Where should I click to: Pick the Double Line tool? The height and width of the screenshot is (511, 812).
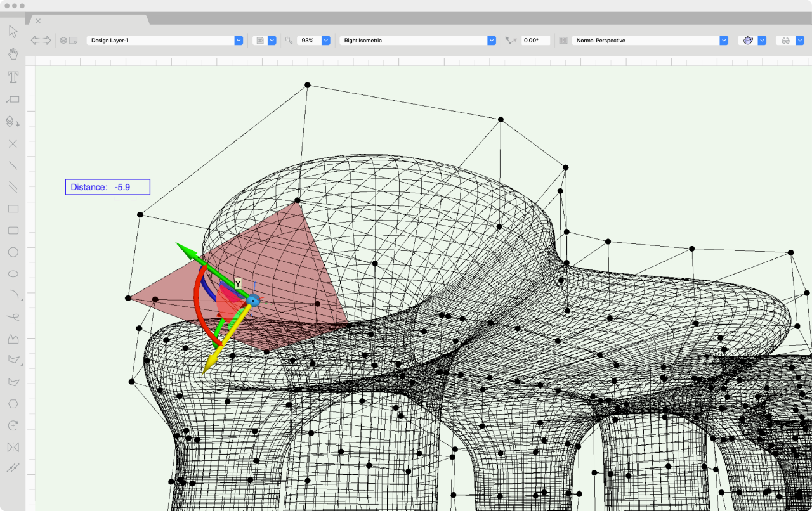tap(13, 187)
